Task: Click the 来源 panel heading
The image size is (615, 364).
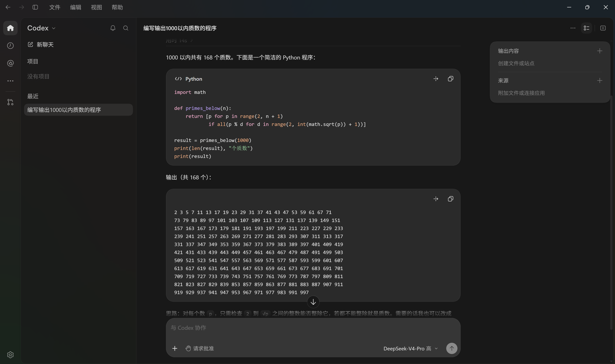Action: click(503, 80)
